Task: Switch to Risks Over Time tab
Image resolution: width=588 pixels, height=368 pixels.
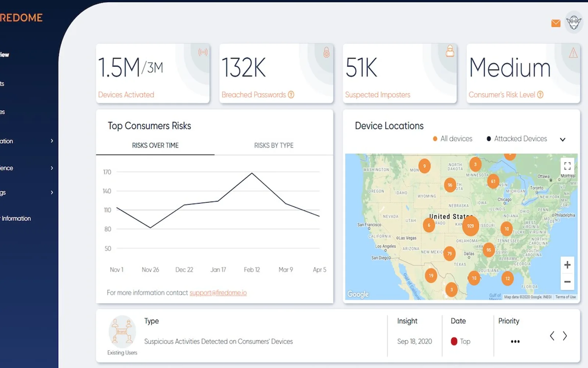Action: (155, 145)
